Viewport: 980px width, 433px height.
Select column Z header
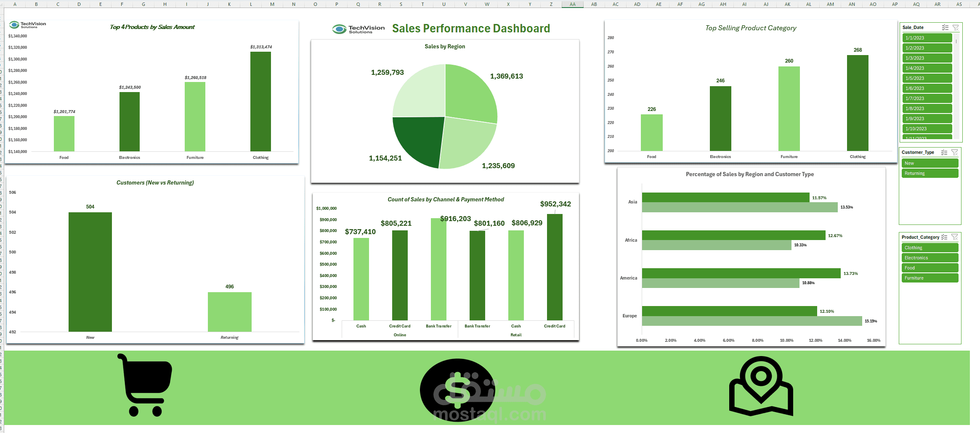[551, 4]
